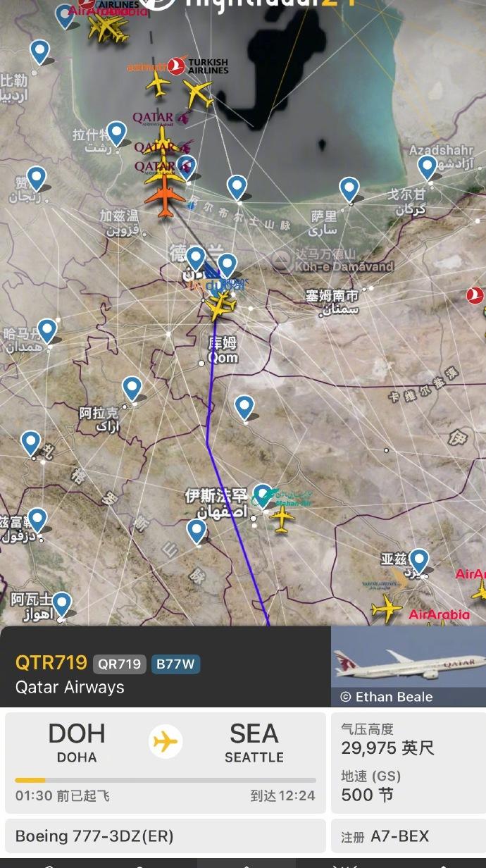Tap the airport pin at Yazd
Image resolution: width=486 pixels, height=868 pixels.
(x=419, y=561)
